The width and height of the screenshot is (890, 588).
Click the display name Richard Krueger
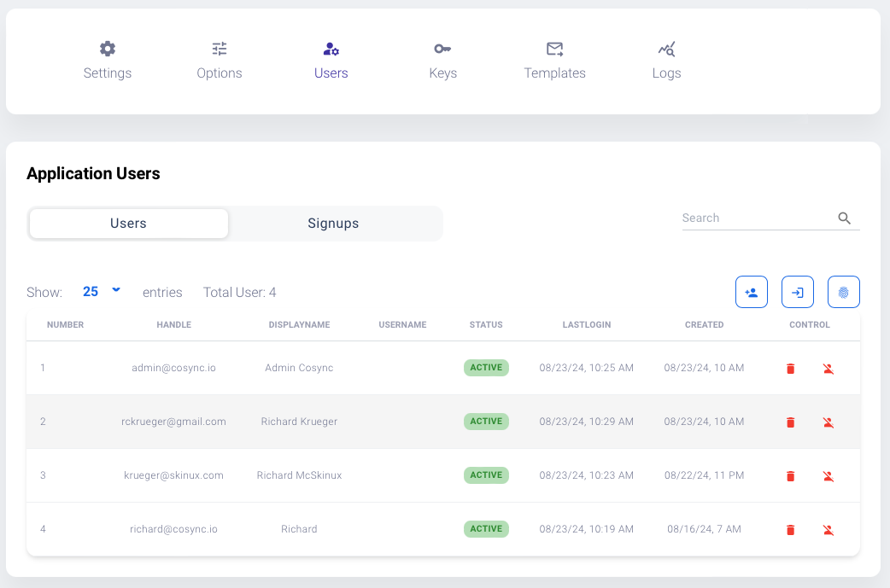(x=299, y=422)
